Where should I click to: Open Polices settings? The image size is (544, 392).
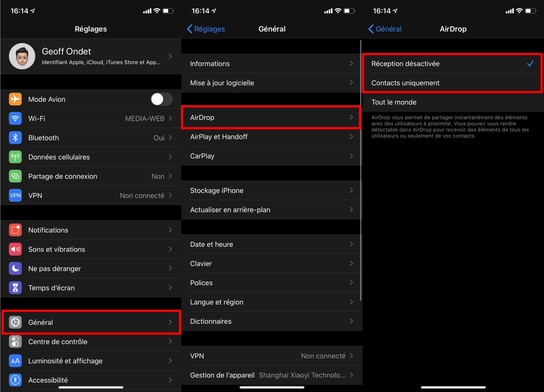272,282
